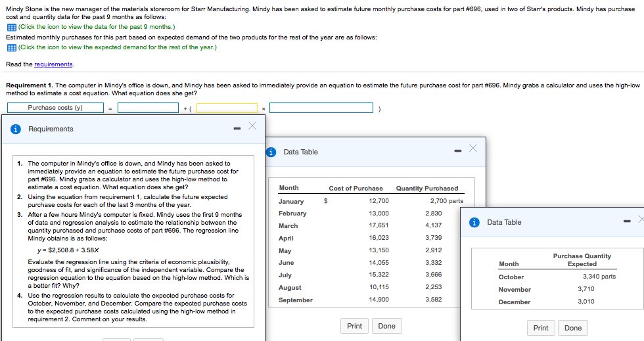Select the Purchase costs (y) field

tap(55, 108)
